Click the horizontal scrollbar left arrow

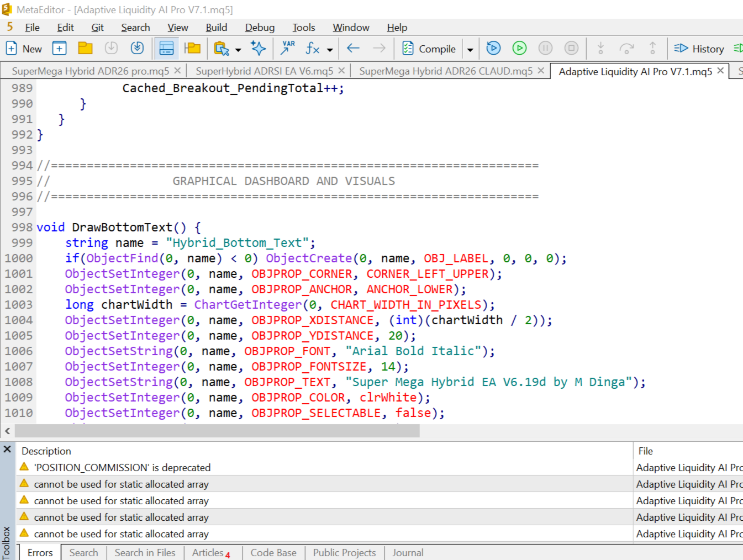tap(7, 431)
